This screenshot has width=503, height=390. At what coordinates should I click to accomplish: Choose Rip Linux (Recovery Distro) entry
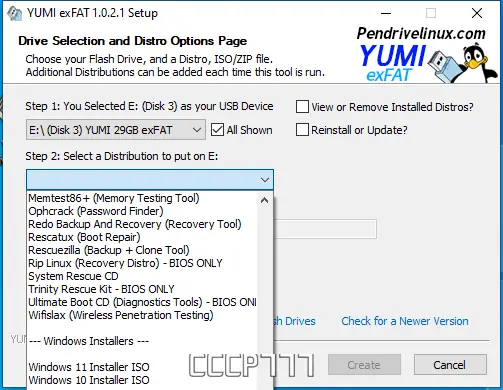142,263
